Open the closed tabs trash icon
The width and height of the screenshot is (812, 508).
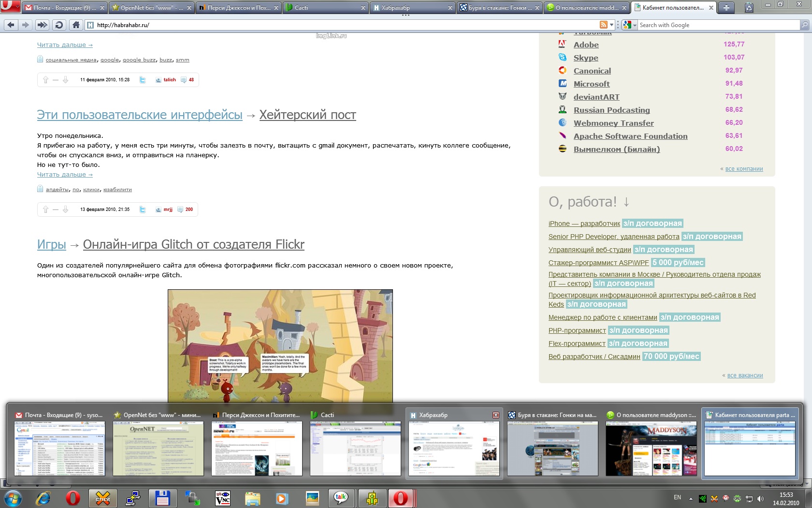749,7
